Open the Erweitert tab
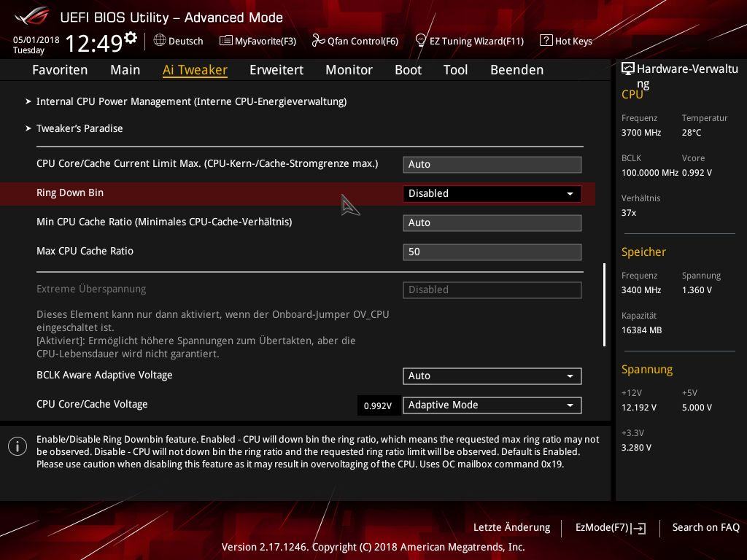747x560 pixels. click(x=276, y=70)
